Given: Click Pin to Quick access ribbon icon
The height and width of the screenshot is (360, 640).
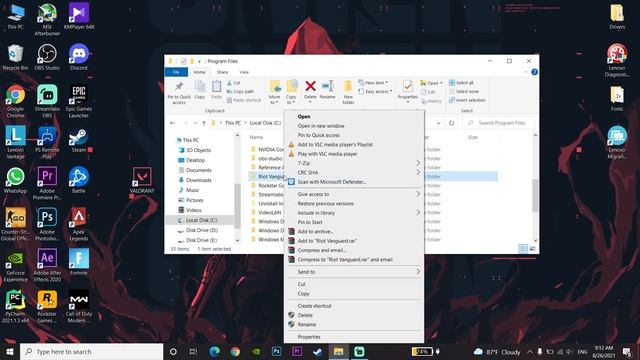Looking at the screenshot, I should pyautogui.click(x=179, y=93).
